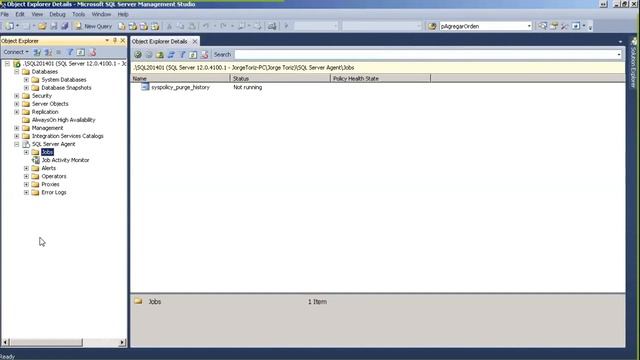Collapse the SQL201401 server node
The height and width of the screenshot is (360, 640).
[x=7, y=64]
